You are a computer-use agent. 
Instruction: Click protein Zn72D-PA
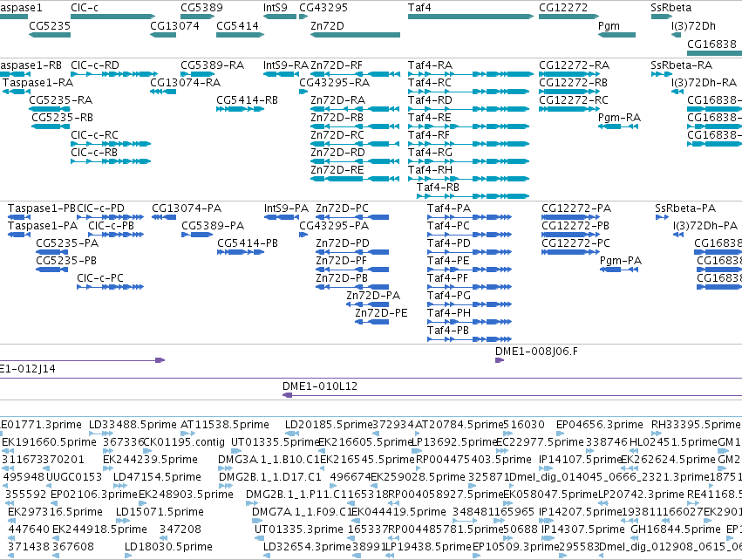pyautogui.click(x=368, y=304)
